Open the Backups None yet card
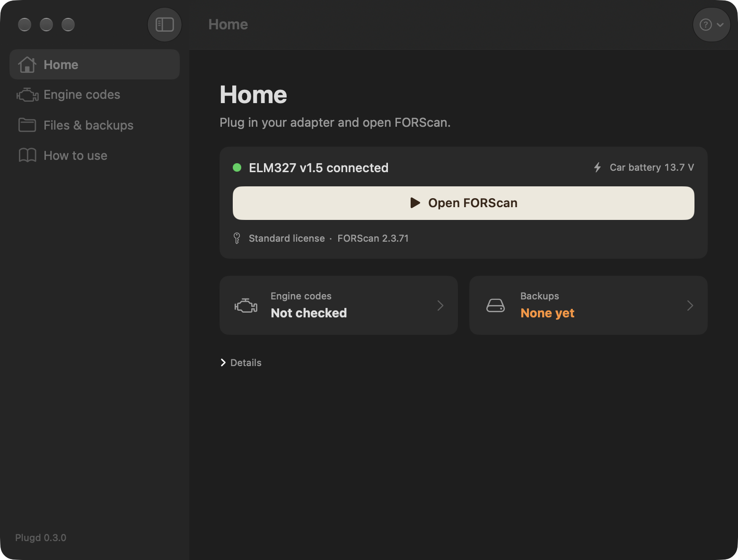738x560 pixels. (x=589, y=305)
